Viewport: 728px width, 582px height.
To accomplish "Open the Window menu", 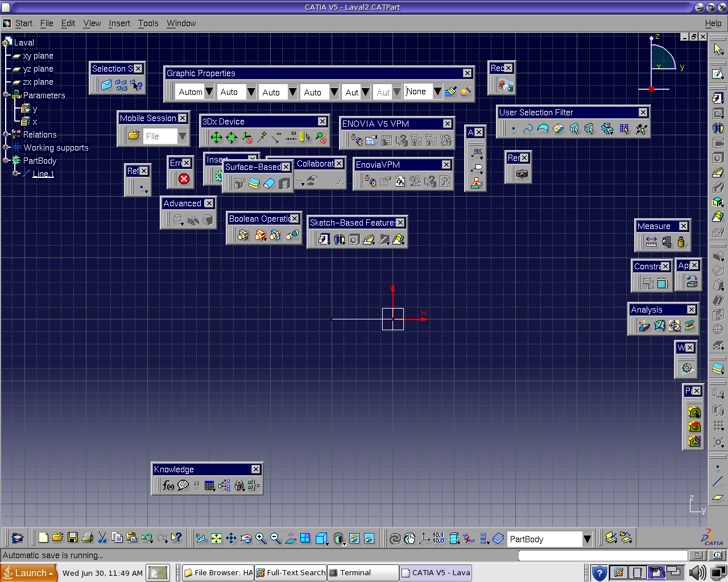I will [181, 23].
